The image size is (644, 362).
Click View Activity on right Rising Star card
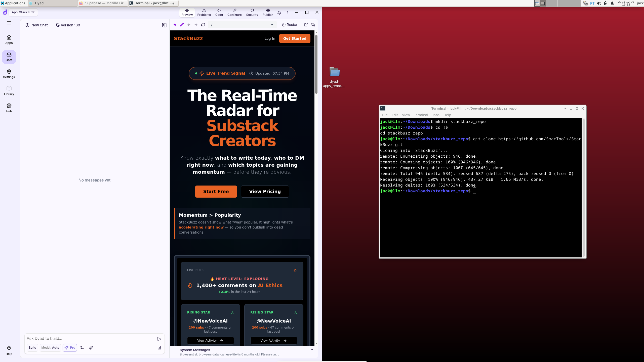coord(274,341)
